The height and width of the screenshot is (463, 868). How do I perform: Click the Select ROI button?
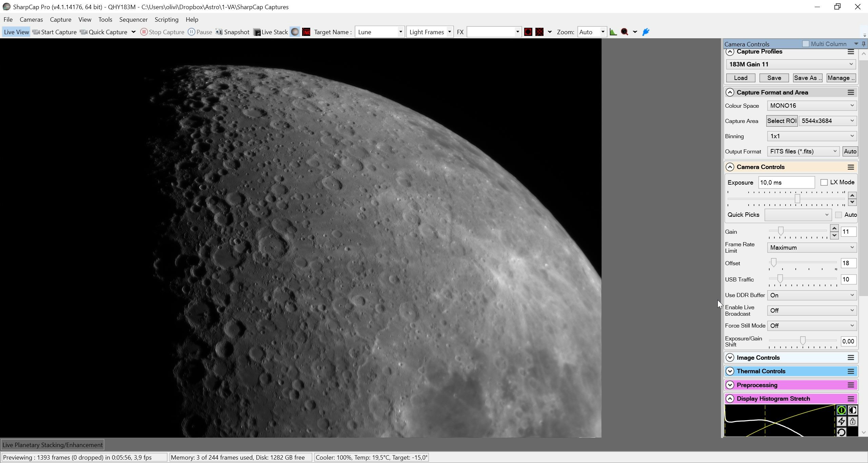pyautogui.click(x=782, y=121)
